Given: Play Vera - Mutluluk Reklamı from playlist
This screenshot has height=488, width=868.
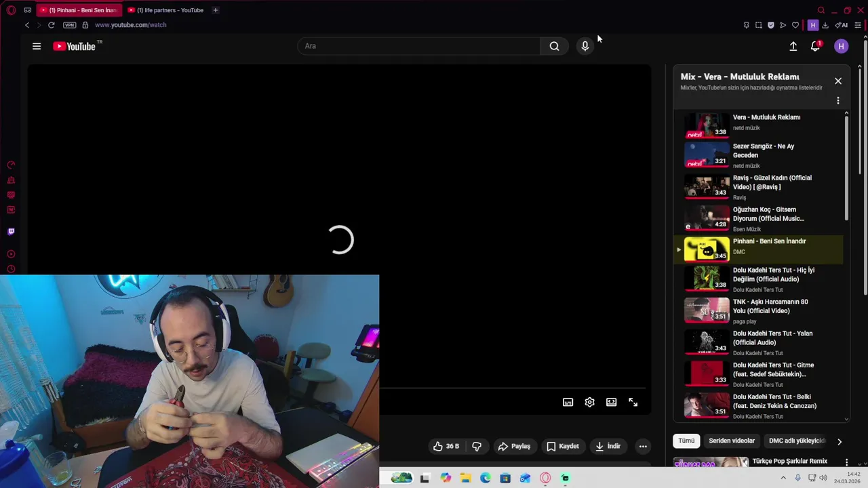Looking at the screenshot, I should click(758, 125).
